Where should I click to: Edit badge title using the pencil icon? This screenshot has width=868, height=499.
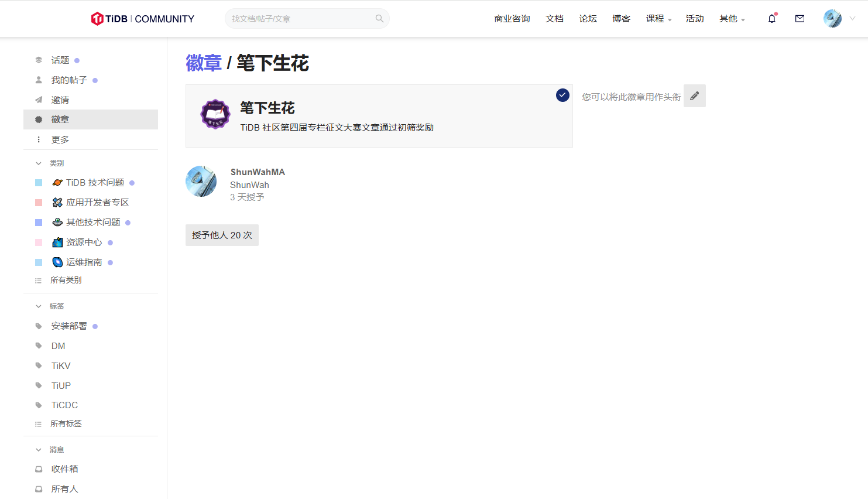(x=695, y=95)
